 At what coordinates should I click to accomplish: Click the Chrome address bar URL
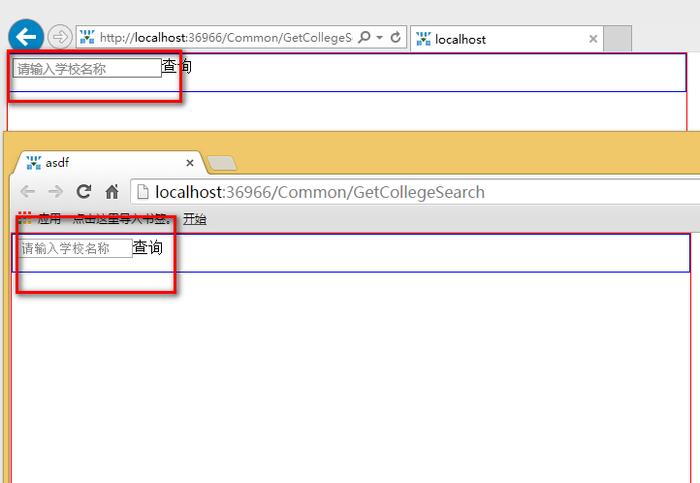(x=320, y=192)
